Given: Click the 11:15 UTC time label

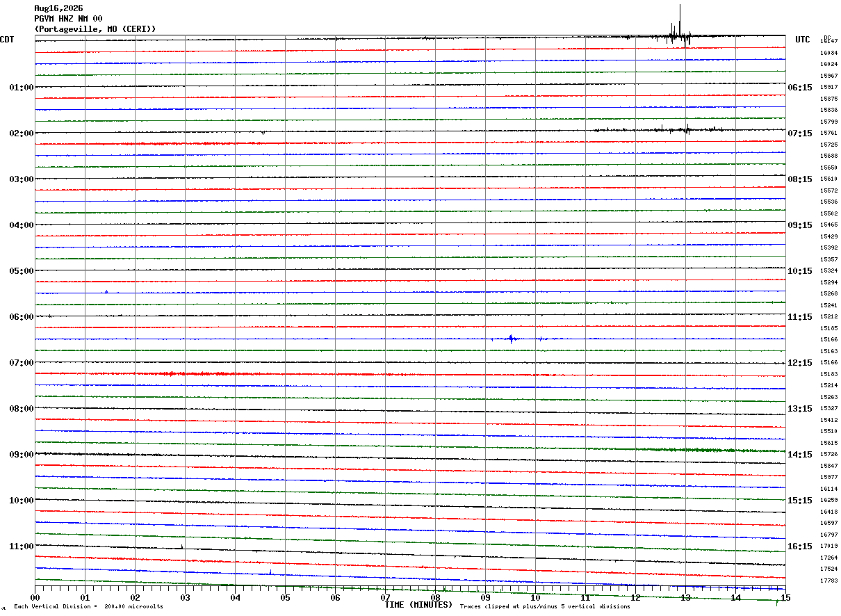Looking at the screenshot, I should [800, 317].
